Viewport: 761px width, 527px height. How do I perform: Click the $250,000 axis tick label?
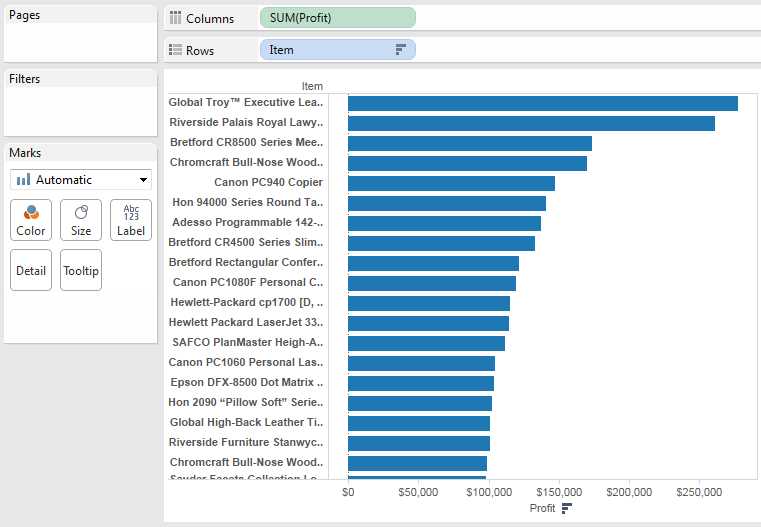(699, 492)
